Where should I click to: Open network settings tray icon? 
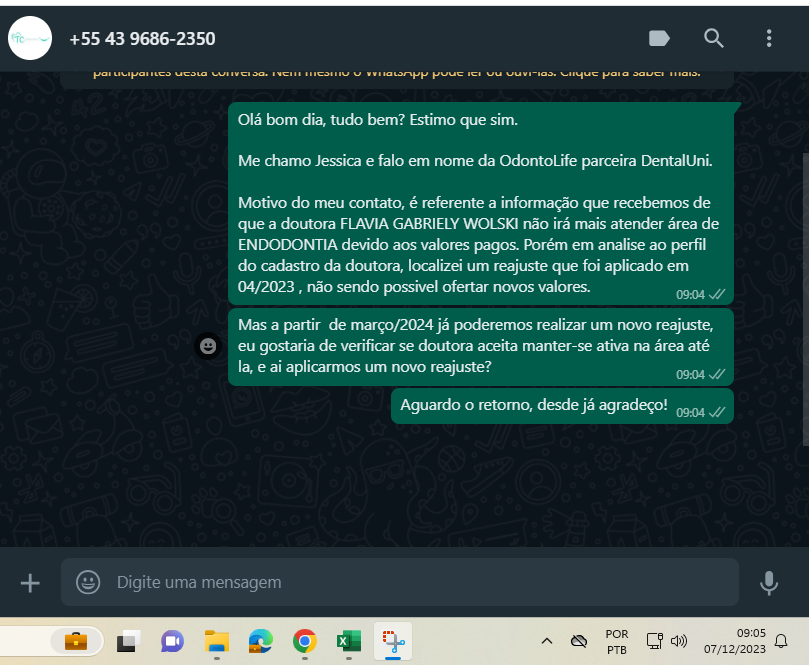(655, 641)
